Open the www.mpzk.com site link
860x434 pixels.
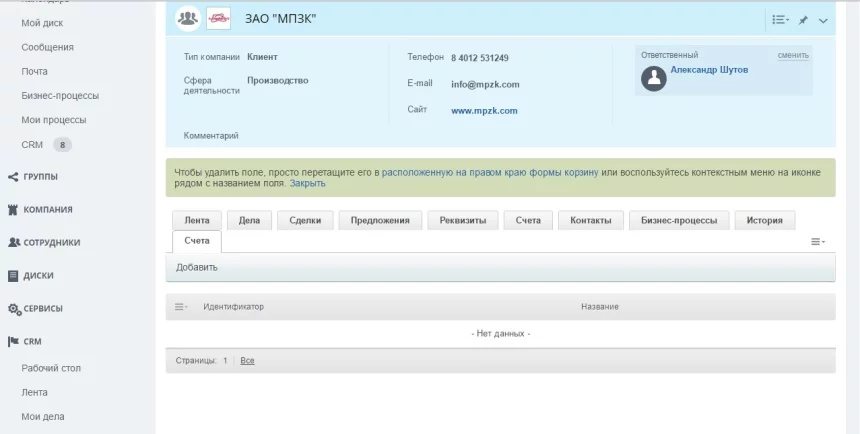[x=484, y=111]
